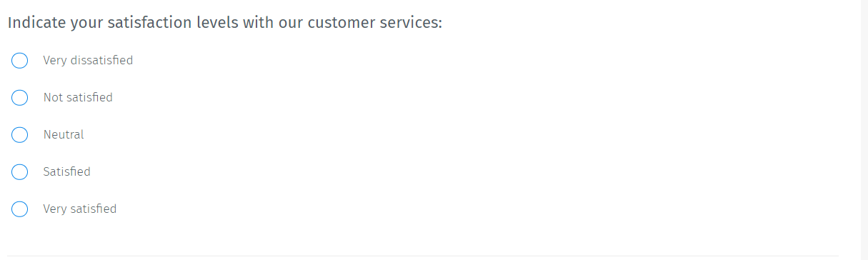The image size is (868, 260).
Task: Click the horizontal divider line below options
Action: (423, 256)
